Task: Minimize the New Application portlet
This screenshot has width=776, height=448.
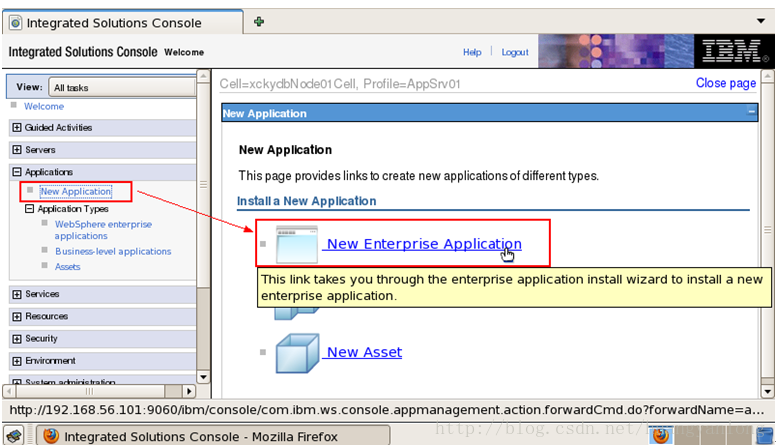Action: [751, 112]
